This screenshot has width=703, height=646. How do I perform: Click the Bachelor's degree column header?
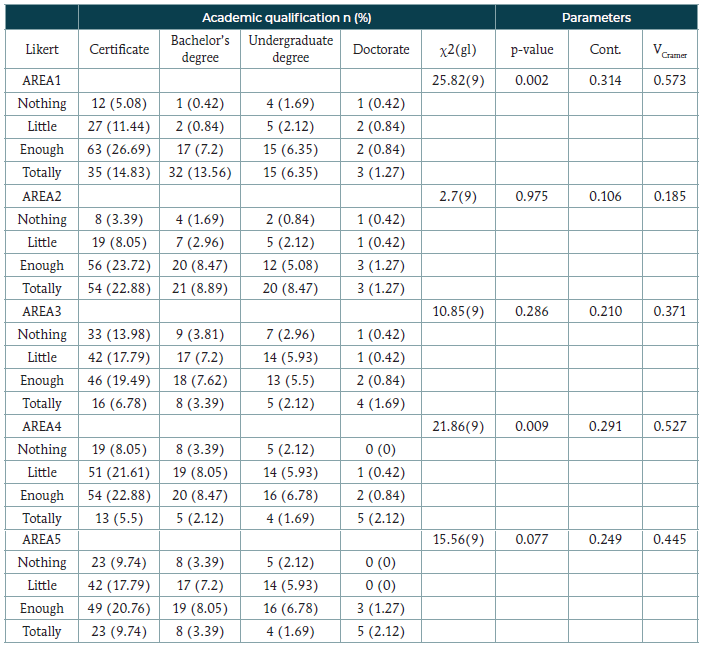[198, 50]
